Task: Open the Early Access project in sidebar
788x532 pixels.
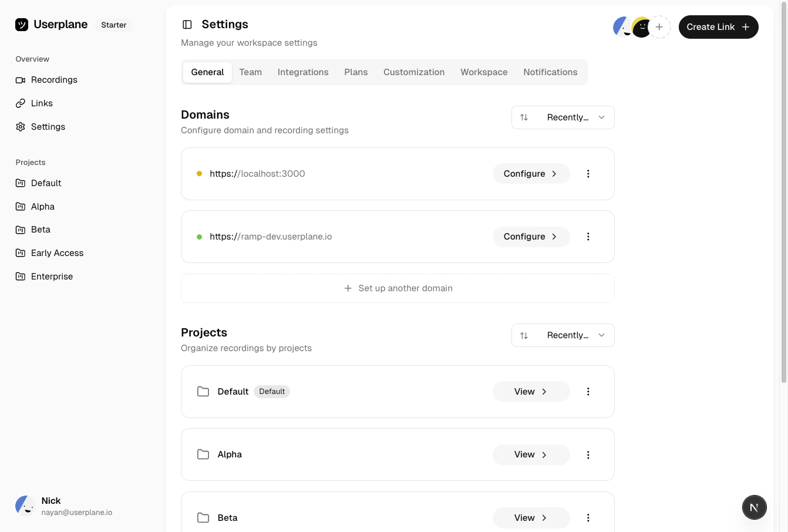Action: coord(57,253)
